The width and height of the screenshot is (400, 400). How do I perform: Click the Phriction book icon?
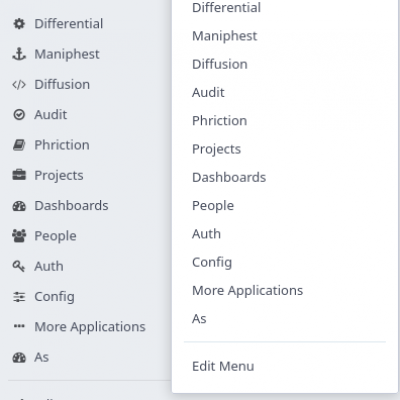pos(19,145)
